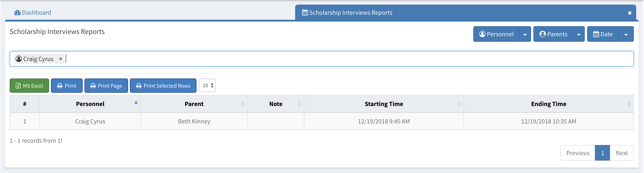644x173 pixels.
Task: Sort by the Parent column
Action: point(194,104)
